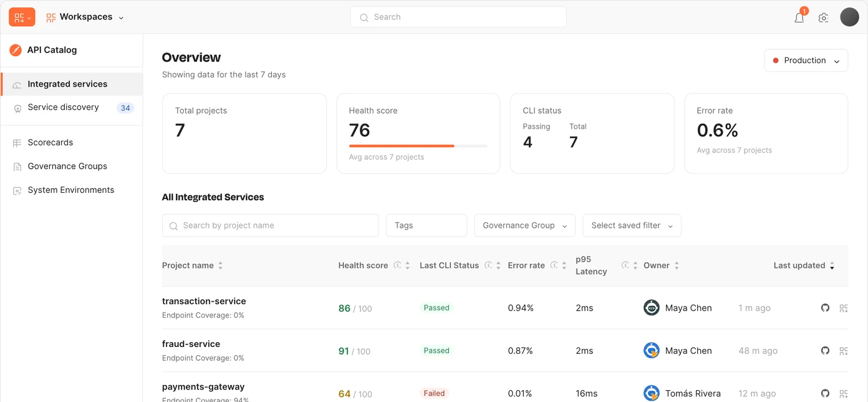Click 86 / 100 health score
The height and width of the screenshot is (402, 868).
(x=355, y=308)
